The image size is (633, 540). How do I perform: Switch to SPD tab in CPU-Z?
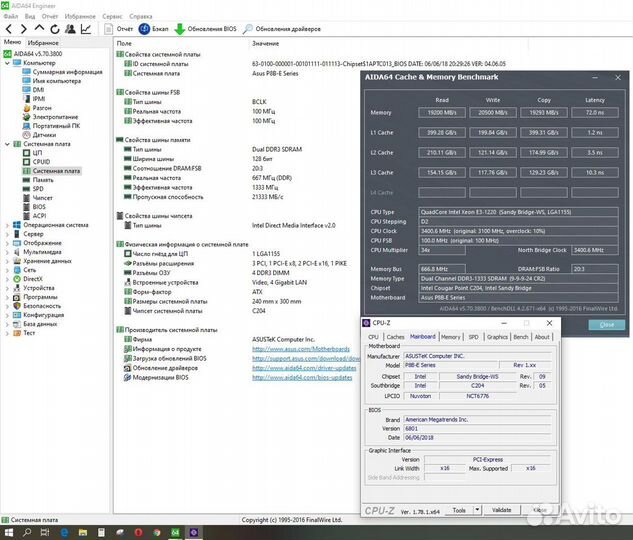point(474,337)
